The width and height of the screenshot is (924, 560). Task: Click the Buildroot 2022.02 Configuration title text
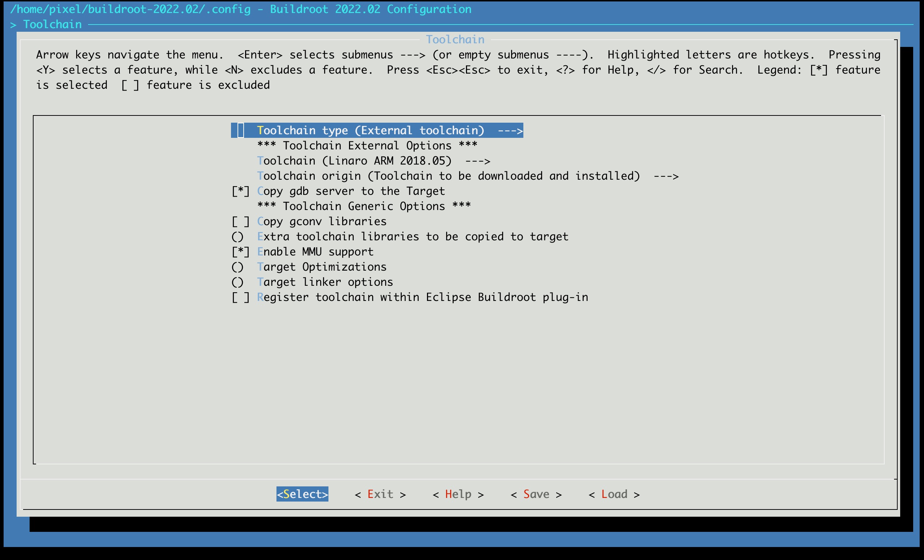(x=370, y=9)
